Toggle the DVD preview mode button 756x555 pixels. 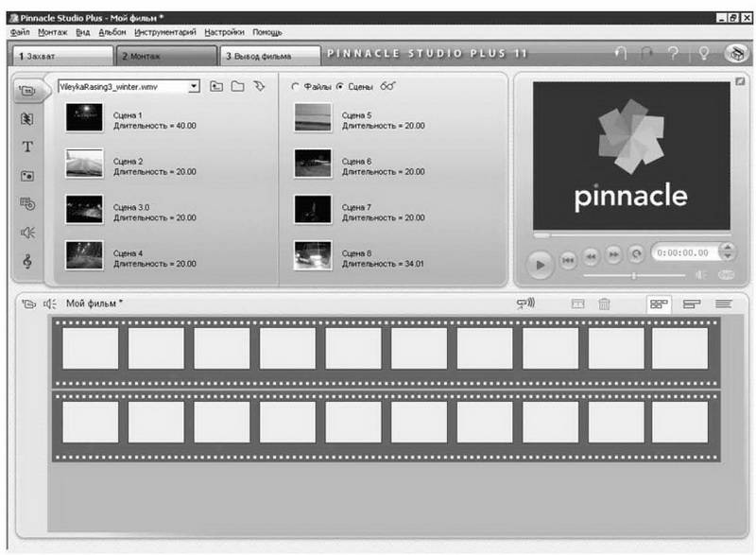click(726, 275)
